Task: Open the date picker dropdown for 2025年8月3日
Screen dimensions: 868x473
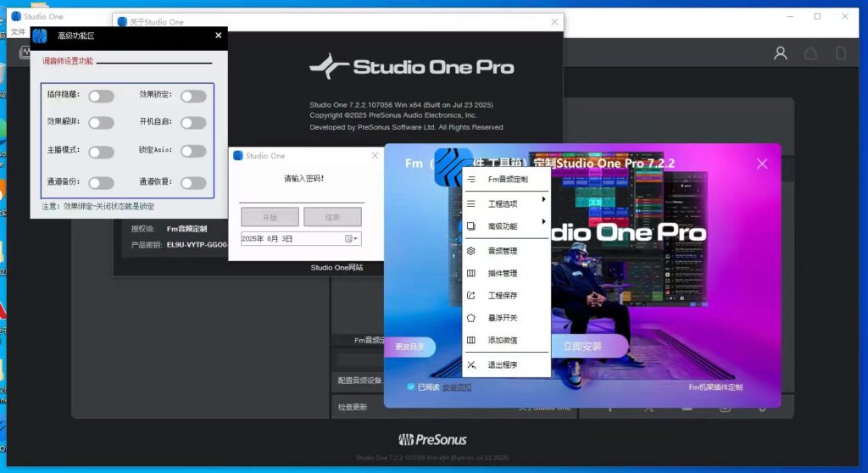Action: point(352,239)
